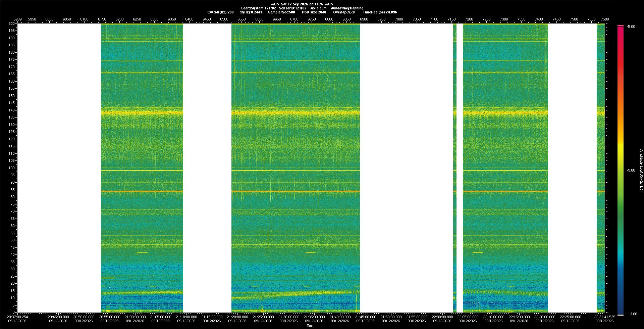Click the 6550 top axis tick label
Image resolution: width=644 pixels, height=329 pixels.
coord(242,19)
